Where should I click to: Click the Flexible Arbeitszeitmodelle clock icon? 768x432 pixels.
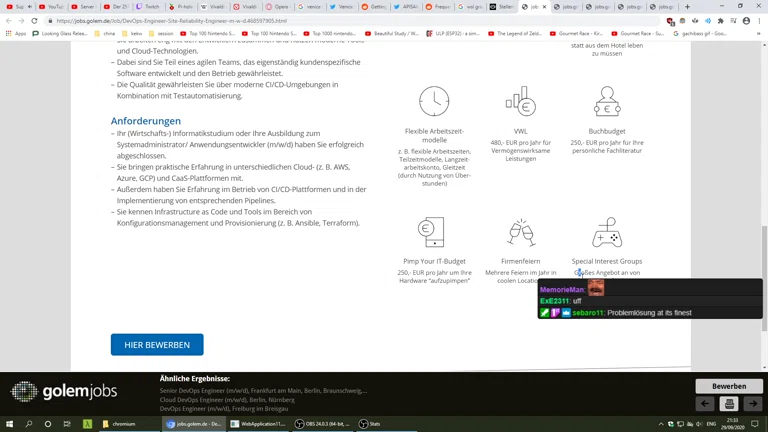[x=434, y=101]
